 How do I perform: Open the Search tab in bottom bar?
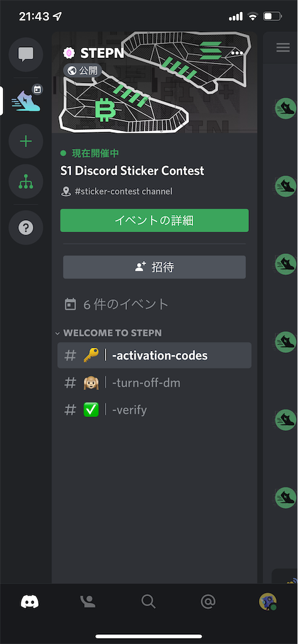(148, 602)
